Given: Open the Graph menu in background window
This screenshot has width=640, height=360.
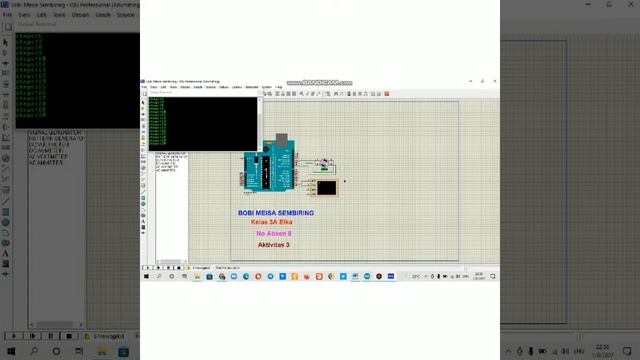Looking at the screenshot, I should tap(103, 15).
